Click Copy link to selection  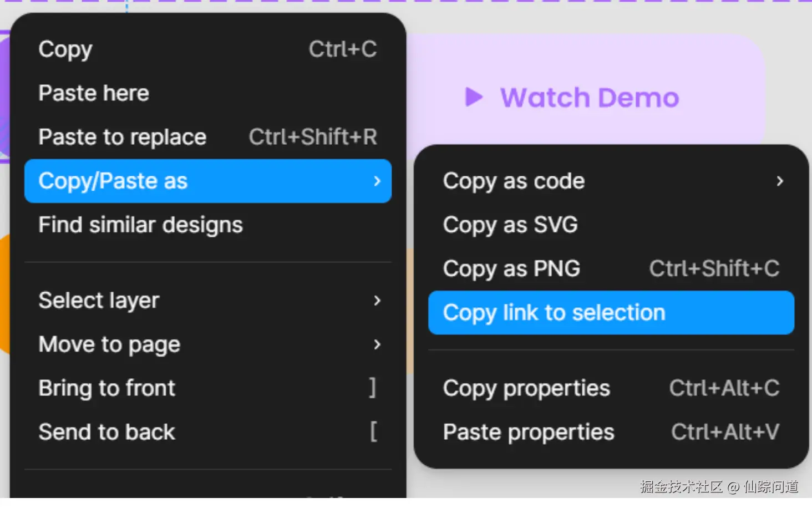click(611, 313)
